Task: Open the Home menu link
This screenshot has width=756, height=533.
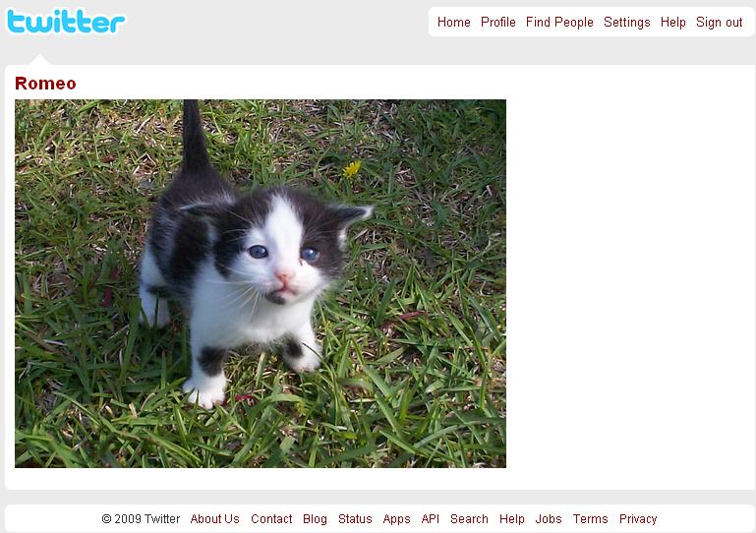Action: point(453,23)
